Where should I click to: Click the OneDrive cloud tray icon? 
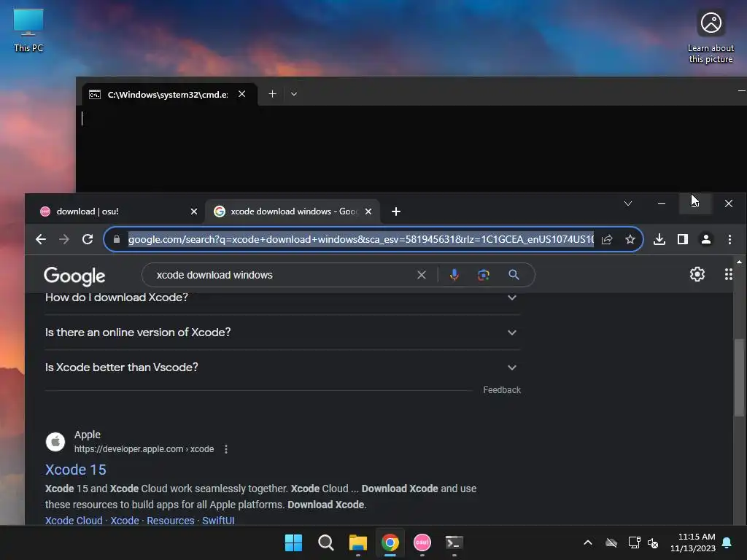coord(611,542)
